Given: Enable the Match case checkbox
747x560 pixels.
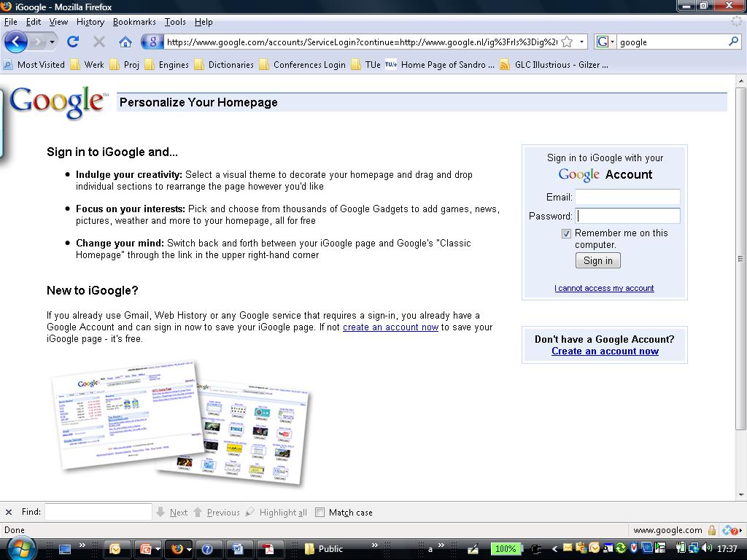Looking at the screenshot, I should (320, 513).
